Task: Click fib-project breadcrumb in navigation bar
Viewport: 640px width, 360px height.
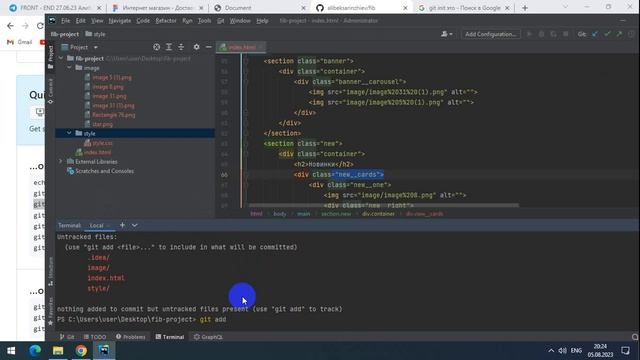Action: click(64, 34)
